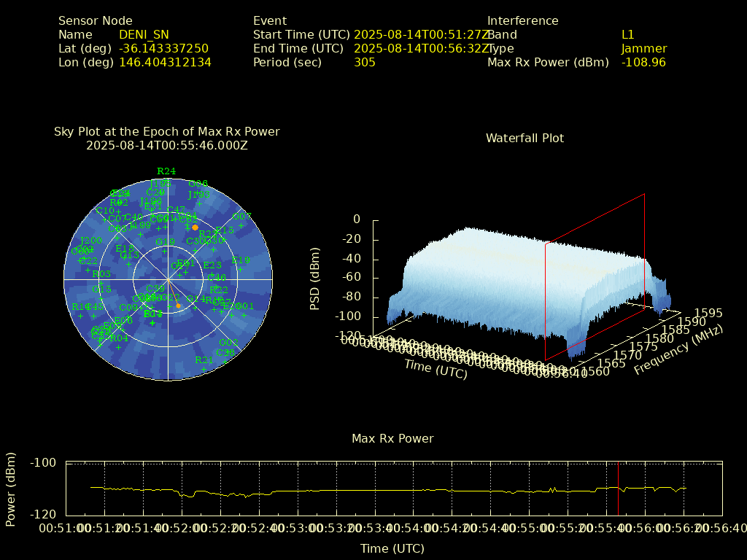This screenshot has width=747, height=560.
Task: Select the L1 band value
Action: pos(627,34)
